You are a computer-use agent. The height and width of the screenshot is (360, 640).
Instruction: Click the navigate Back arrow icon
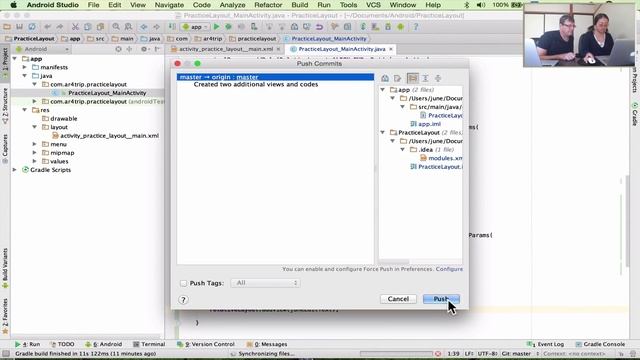[144, 27]
